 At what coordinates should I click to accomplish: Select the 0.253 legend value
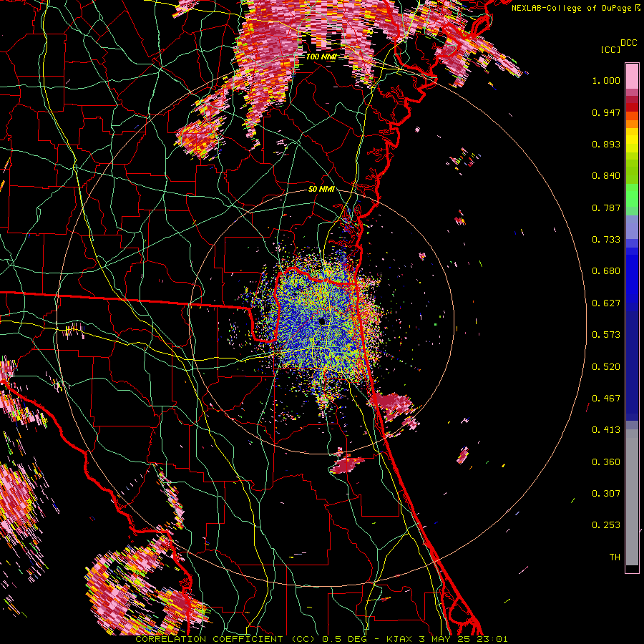[x=606, y=525]
